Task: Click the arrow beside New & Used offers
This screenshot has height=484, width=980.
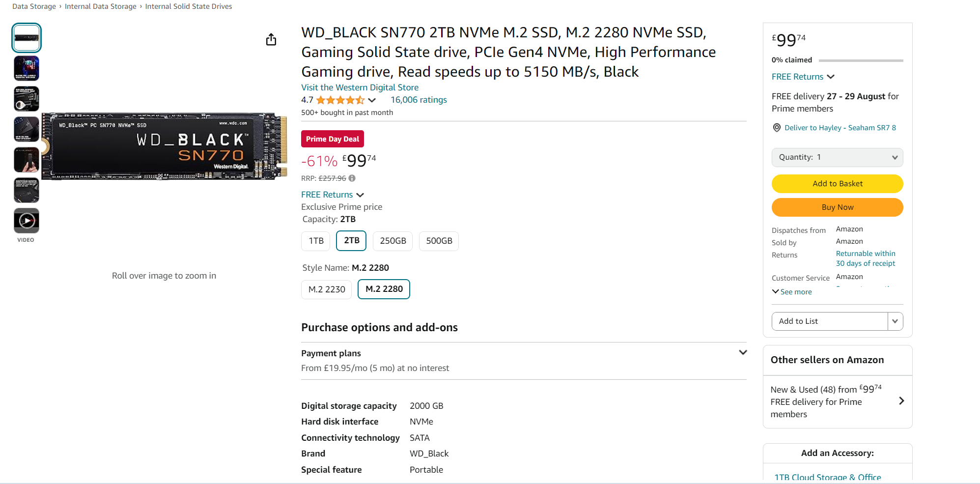Action: pyautogui.click(x=901, y=401)
